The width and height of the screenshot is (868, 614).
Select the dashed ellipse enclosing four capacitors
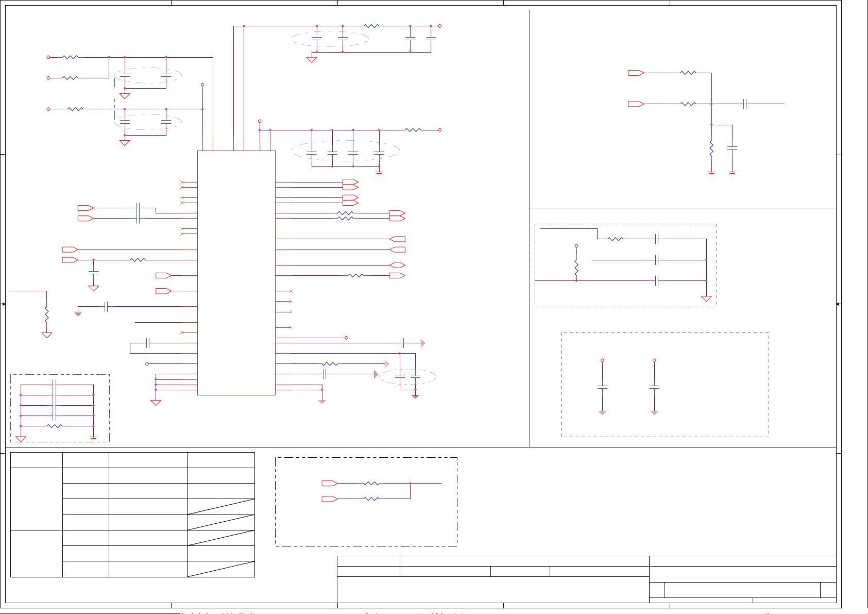pyautogui.click(x=345, y=151)
